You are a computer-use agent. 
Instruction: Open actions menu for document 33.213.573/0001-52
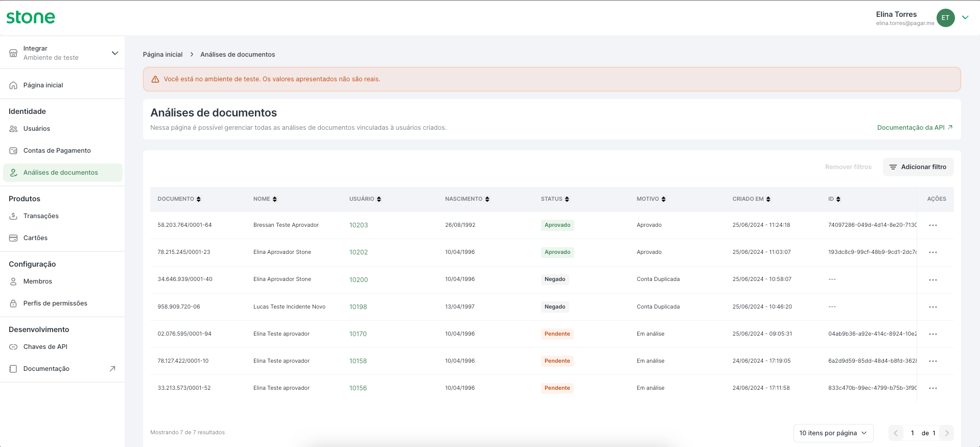tap(933, 388)
